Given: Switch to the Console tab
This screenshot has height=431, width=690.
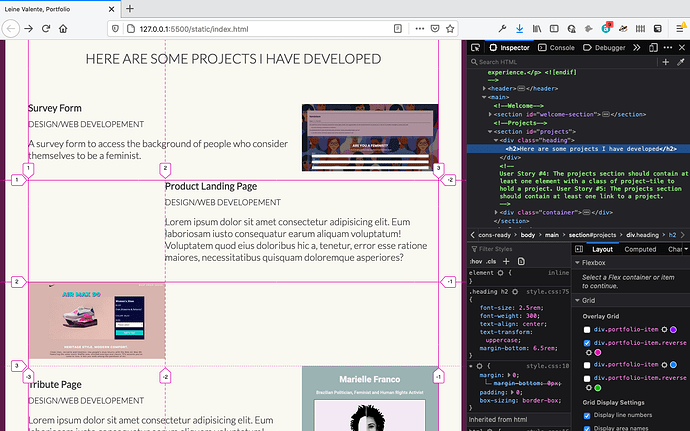Looking at the screenshot, I should [x=556, y=47].
